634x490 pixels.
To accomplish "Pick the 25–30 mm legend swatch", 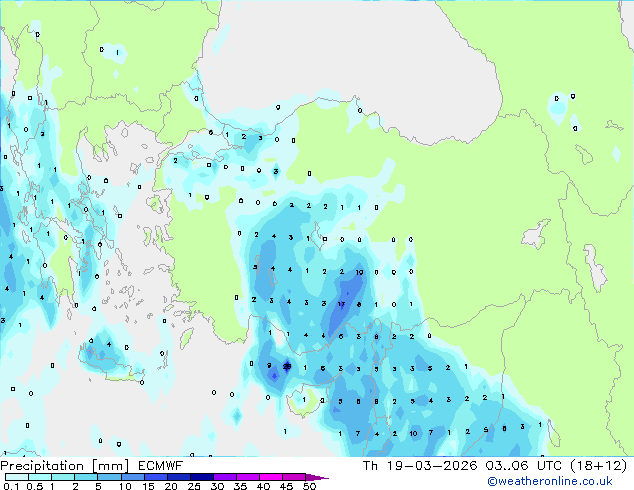I will tap(202, 477).
